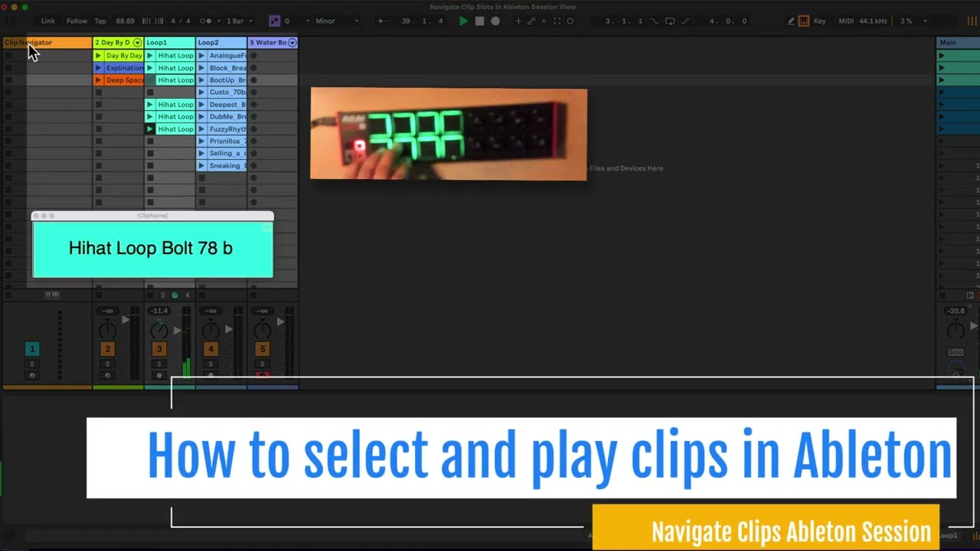This screenshot has width=980, height=551.
Task: Arm the Arrangement Record button
Action: coord(495,21)
